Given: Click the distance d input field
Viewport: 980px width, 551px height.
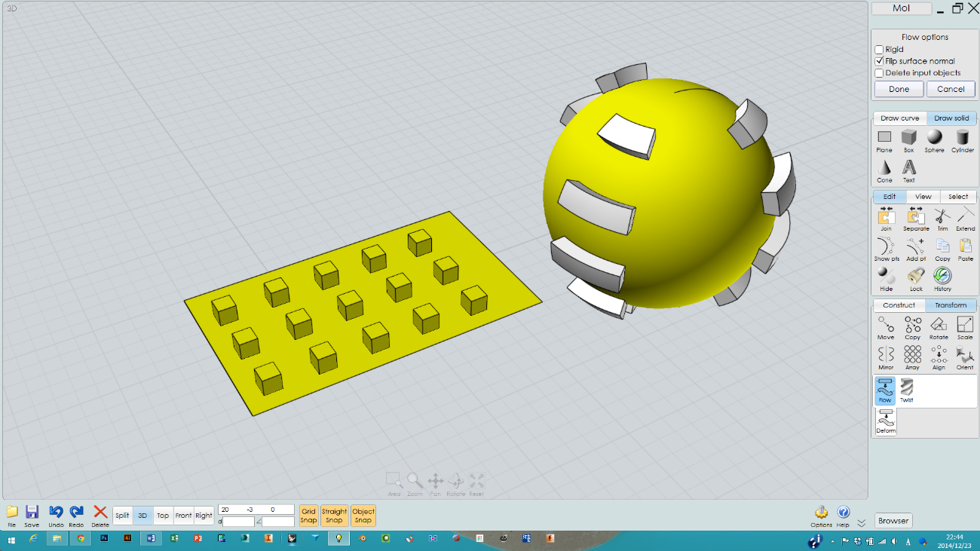Looking at the screenshot, I should click(x=238, y=522).
